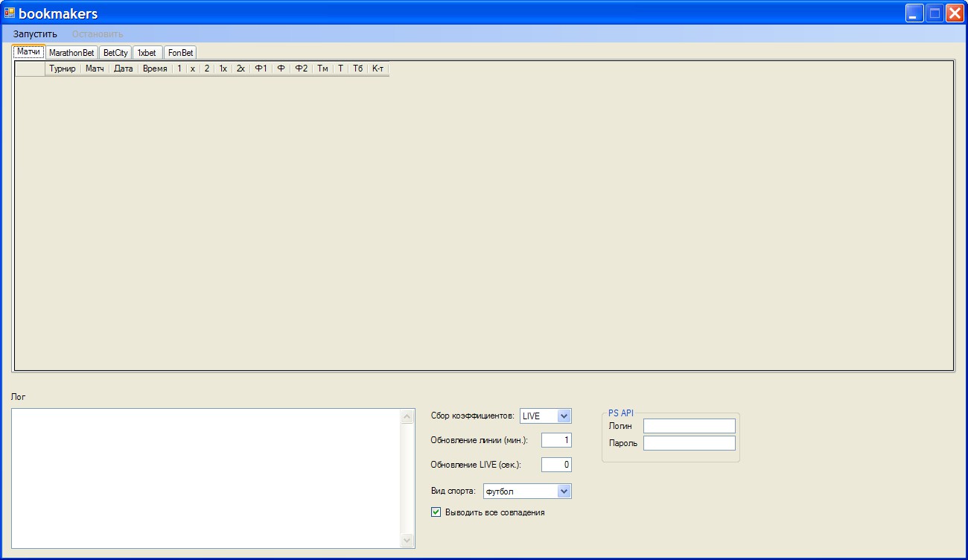968x560 pixels.
Task: Maximize the bookmakers window
Action: 934,13
